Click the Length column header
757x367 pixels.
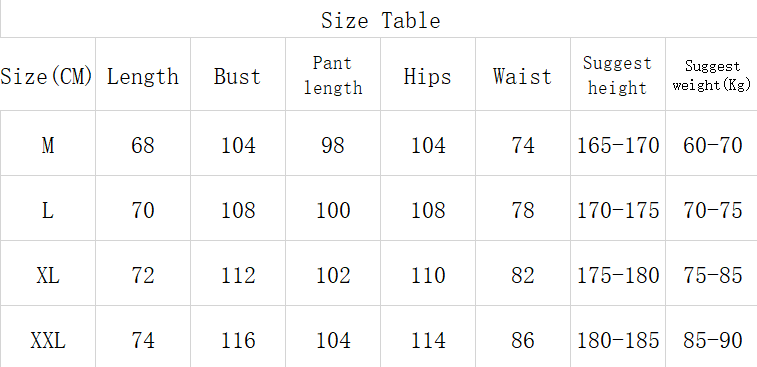(142, 76)
